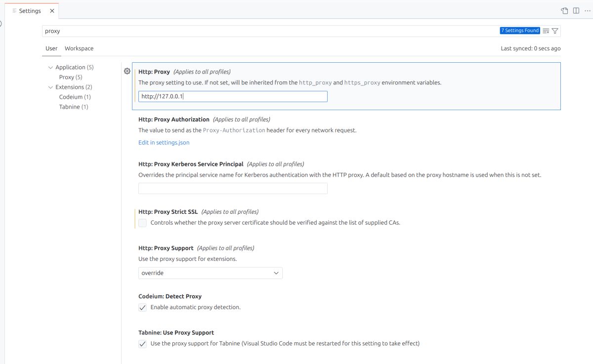The width and height of the screenshot is (593, 364).
Task: Focus the settings search box containing proxy
Action: (x=271, y=31)
